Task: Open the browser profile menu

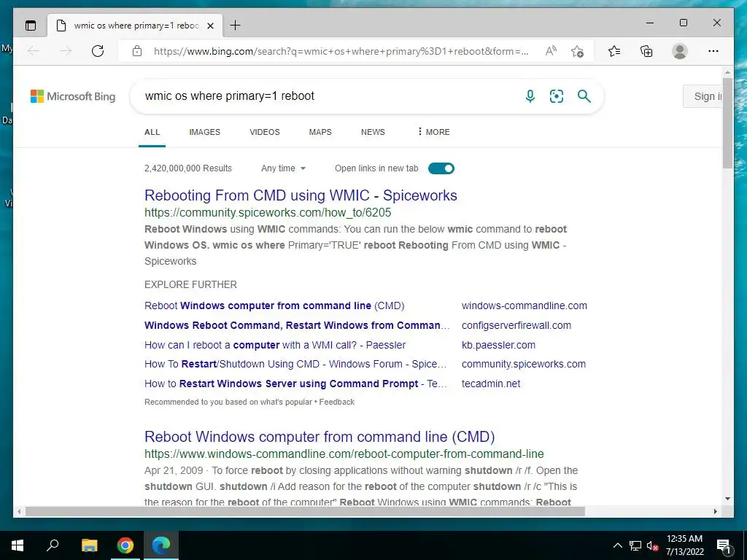Action: [680, 51]
